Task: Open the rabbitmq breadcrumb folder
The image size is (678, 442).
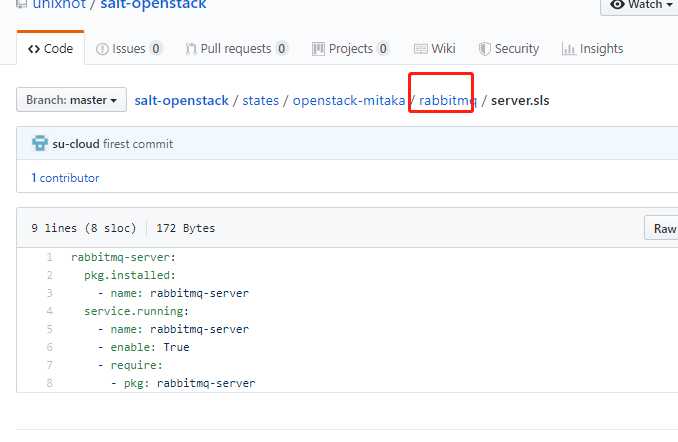Action: 448,100
